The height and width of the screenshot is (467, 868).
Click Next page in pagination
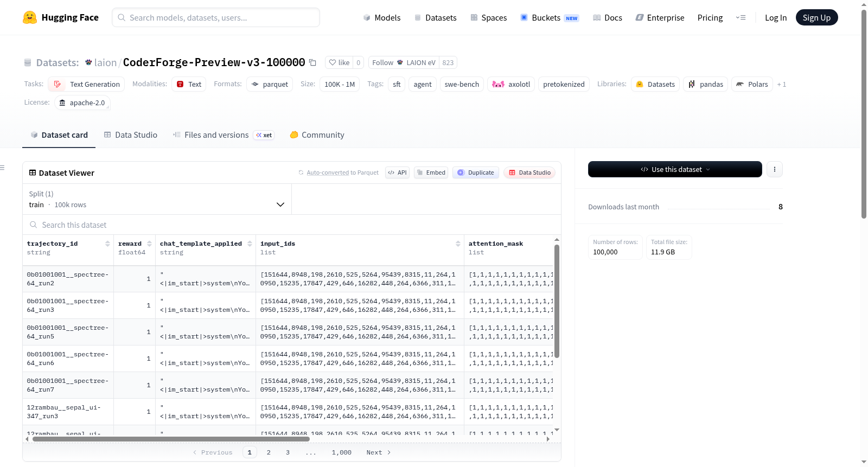point(379,452)
